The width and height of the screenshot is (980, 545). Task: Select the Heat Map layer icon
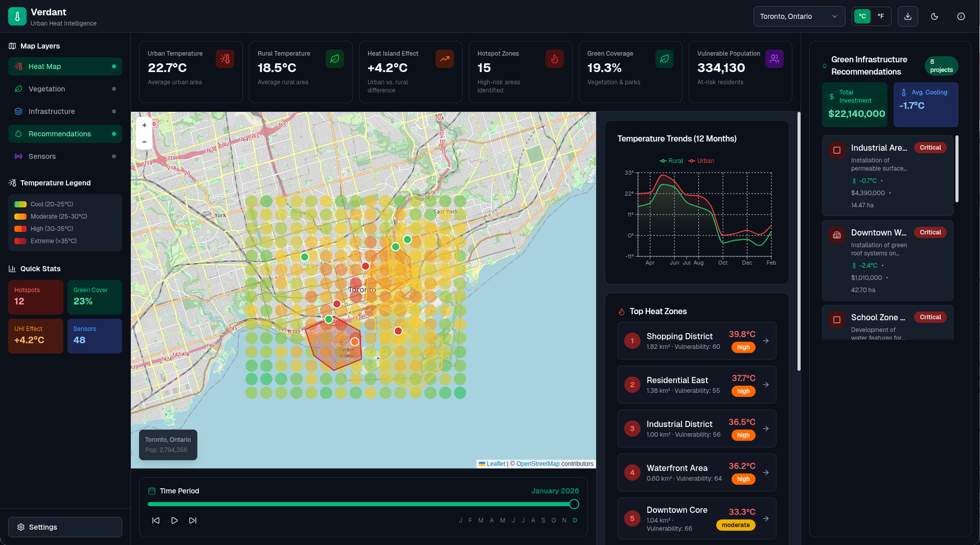point(19,66)
